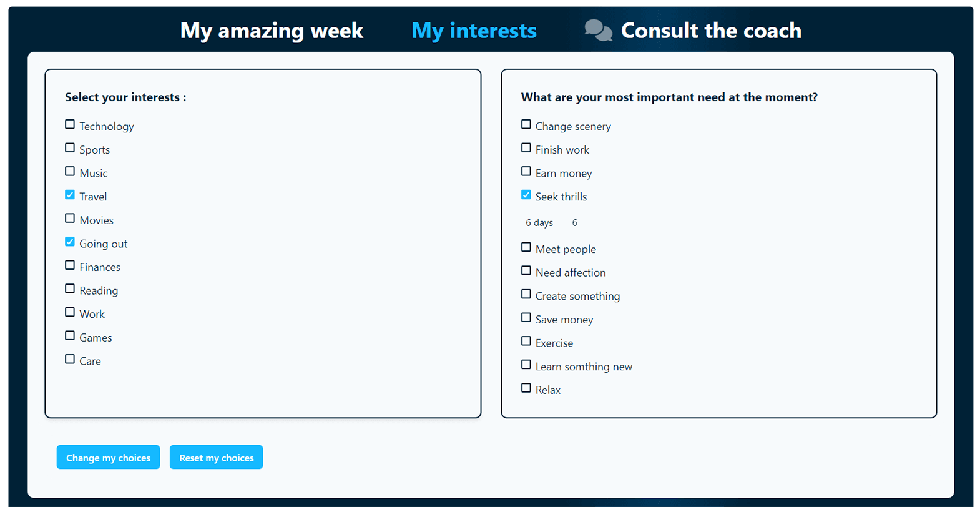Open the My amazing week tab
Screen dimensions: 980x507
click(x=272, y=31)
